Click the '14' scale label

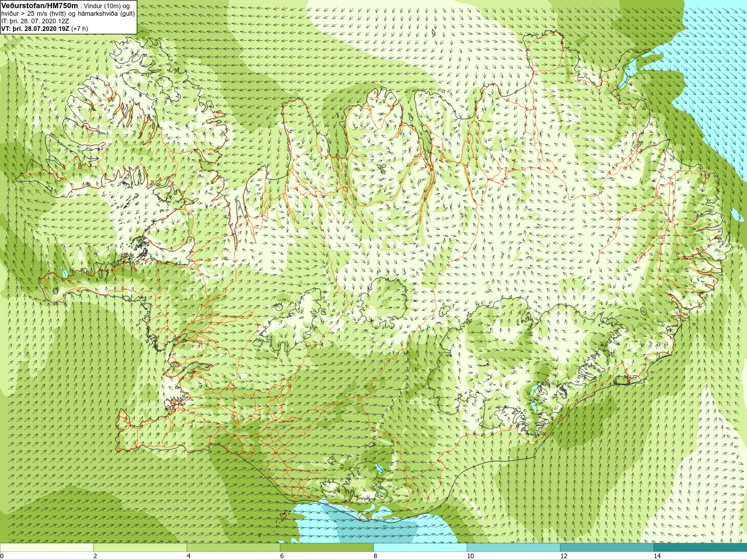(x=657, y=556)
